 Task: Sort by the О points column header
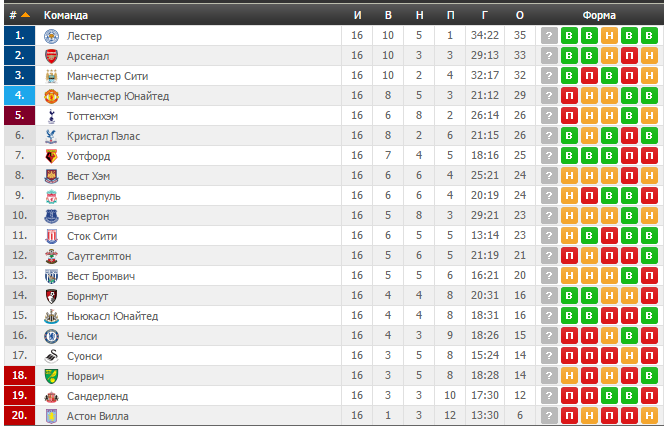click(520, 15)
